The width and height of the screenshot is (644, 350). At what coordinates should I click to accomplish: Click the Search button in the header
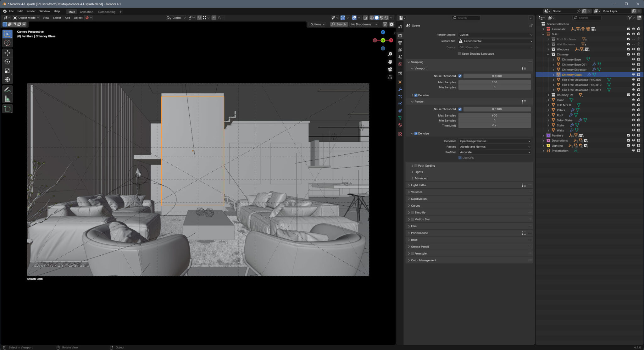coord(338,24)
